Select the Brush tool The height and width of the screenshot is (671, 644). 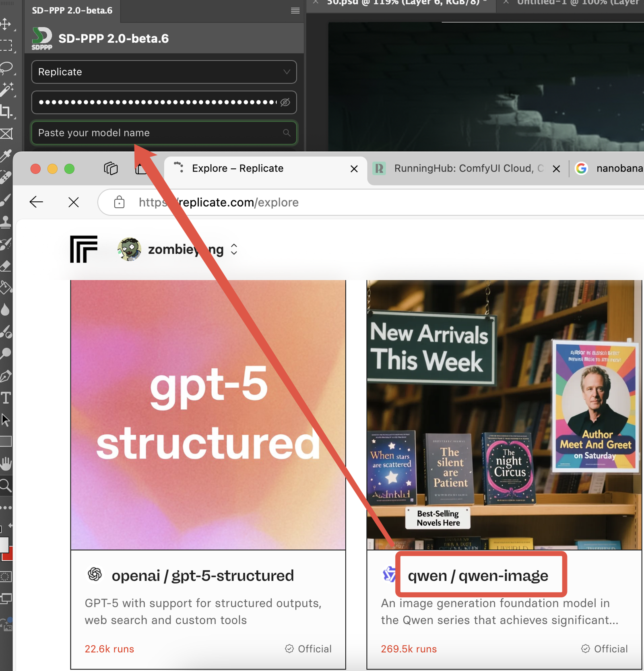coord(6,199)
